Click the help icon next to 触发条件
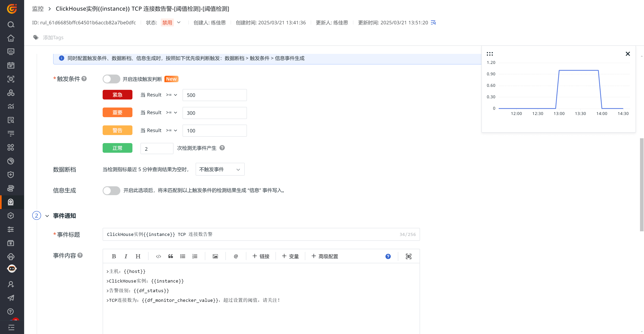The height and width of the screenshot is (334, 644). pyautogui.click(x=84, y=79)
